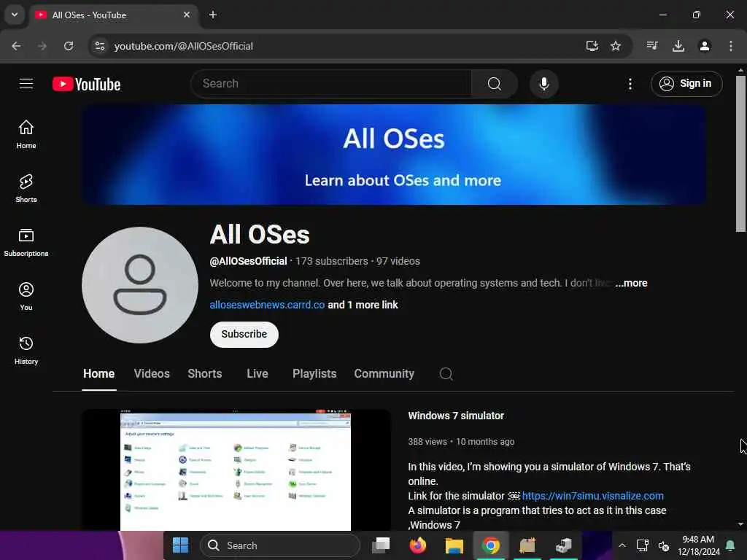Click the search magnifier button
The image size is (747, 560).
[495, 84]
